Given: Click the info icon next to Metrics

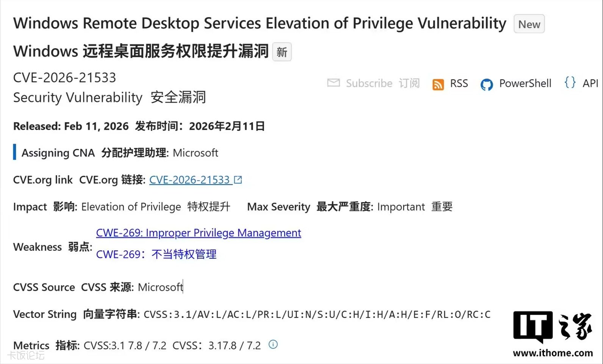Looking at the screenshot, I should tap(273, 344).
